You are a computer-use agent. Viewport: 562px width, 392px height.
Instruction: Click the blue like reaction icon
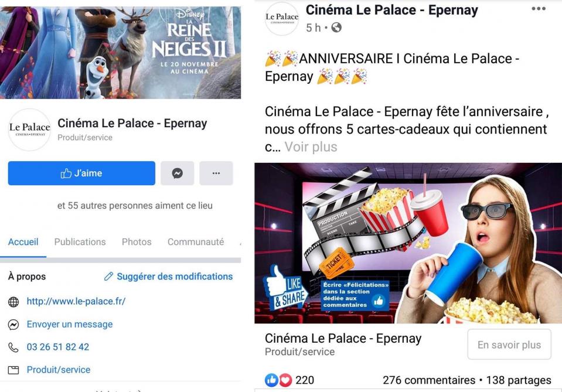(x=271, y=380)
